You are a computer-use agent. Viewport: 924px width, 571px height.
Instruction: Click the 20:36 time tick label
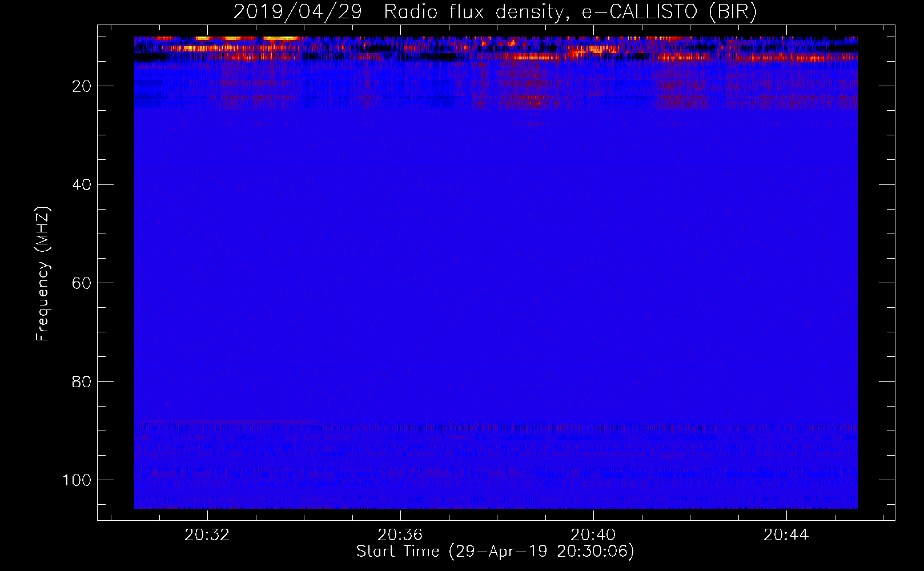400,534
